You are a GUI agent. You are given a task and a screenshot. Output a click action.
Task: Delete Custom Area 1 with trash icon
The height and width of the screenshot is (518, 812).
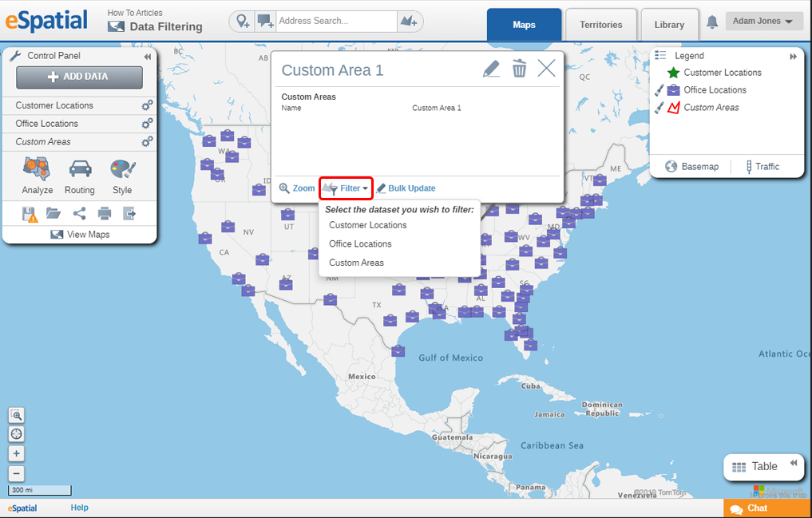click(x=520, y=69)
